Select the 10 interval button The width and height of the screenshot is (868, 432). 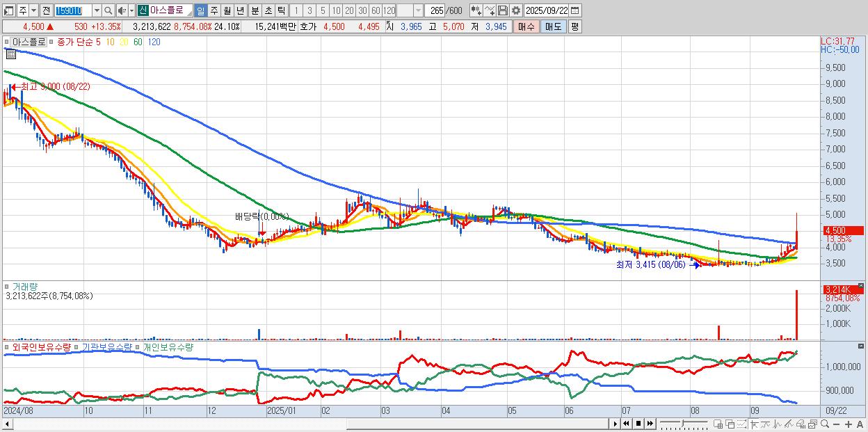click(336, 10)
